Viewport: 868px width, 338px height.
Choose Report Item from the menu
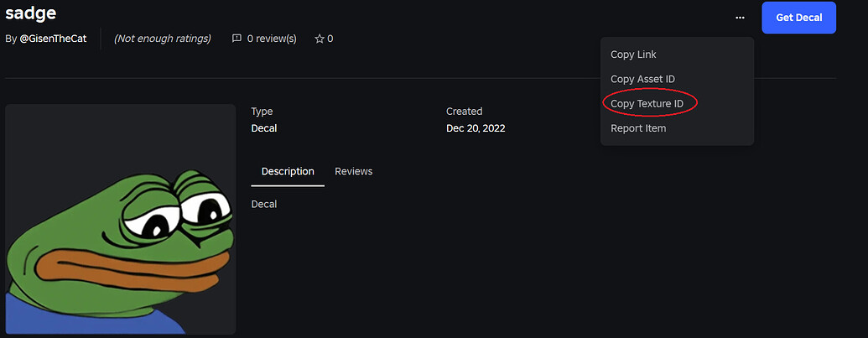(x=638, y=128)
